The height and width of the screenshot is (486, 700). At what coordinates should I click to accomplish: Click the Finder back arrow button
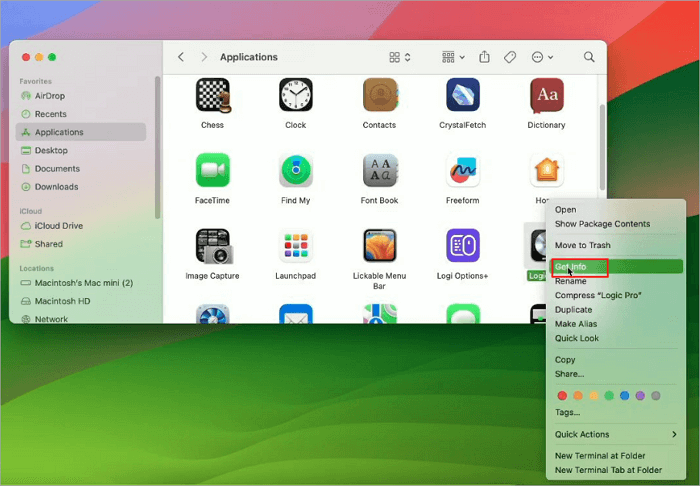pyautogui.click(x=181, y=58)
